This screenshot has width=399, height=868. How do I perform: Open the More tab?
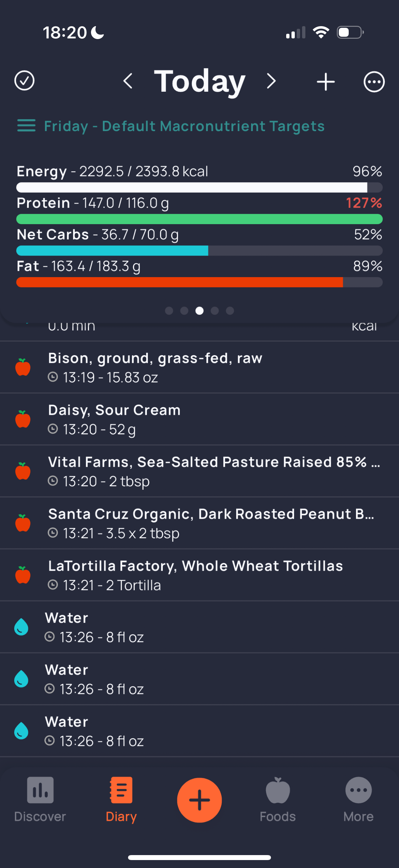point(359,800)
